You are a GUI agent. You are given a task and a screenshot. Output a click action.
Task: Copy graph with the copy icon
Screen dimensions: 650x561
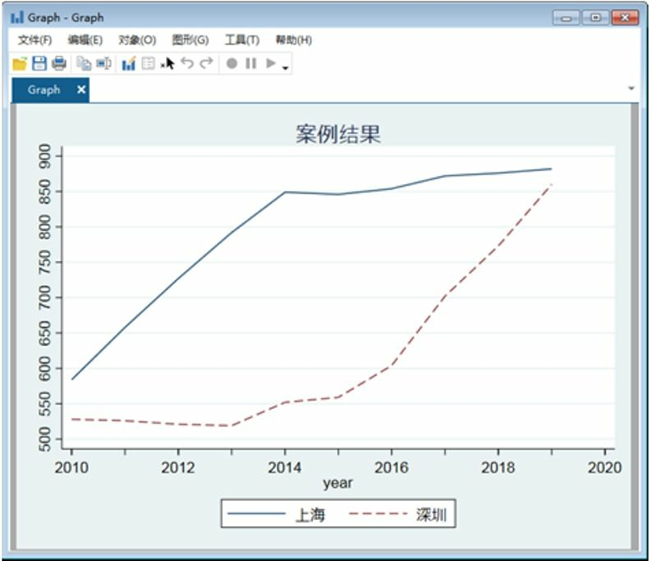(84, 63)
